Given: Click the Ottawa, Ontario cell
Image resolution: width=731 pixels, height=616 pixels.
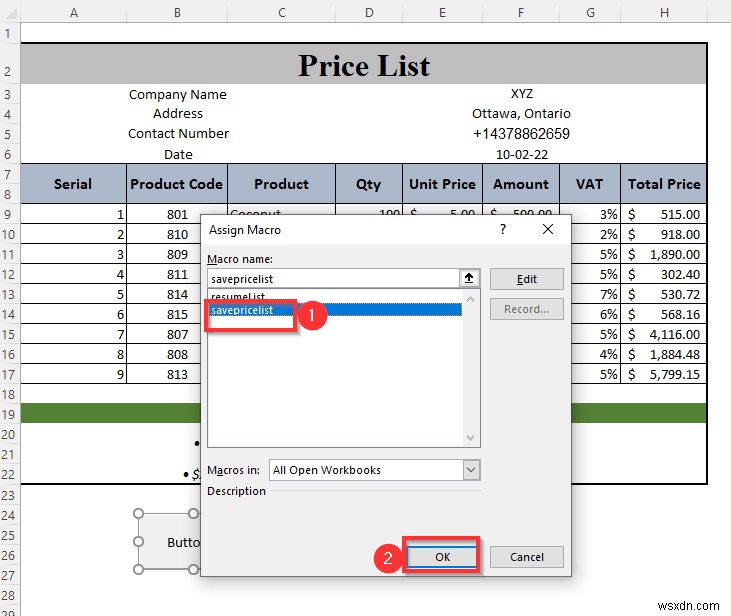Looking at the screenshot, I should point(521,113).
